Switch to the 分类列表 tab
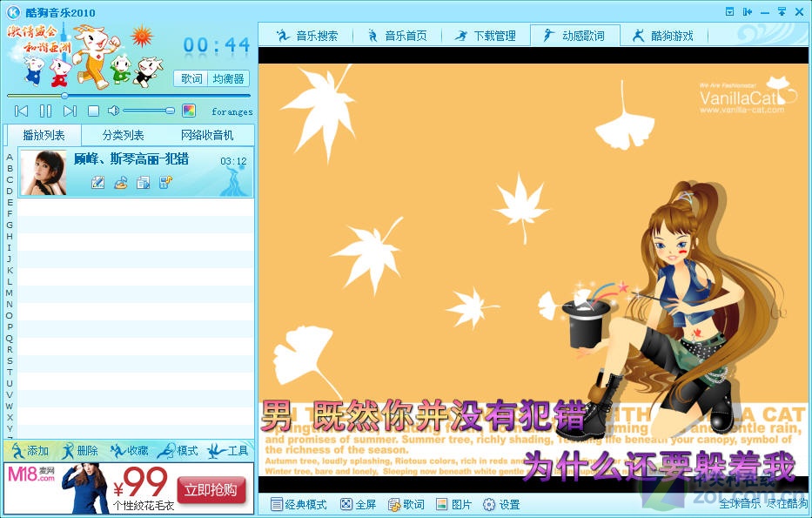Image resolution: width=812 pixels, height=518 pixels. coord(124,135)
